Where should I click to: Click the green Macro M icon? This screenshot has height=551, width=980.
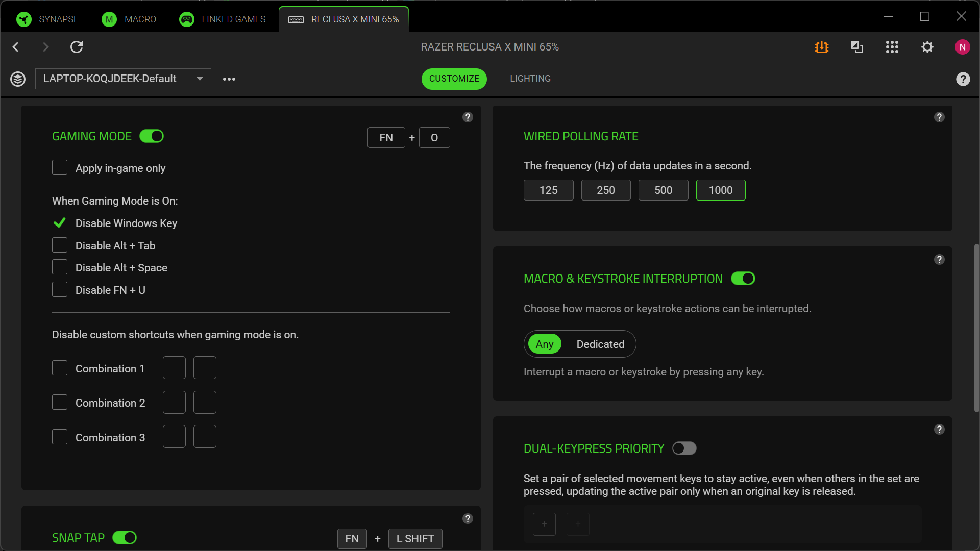(x=109, y=19)
